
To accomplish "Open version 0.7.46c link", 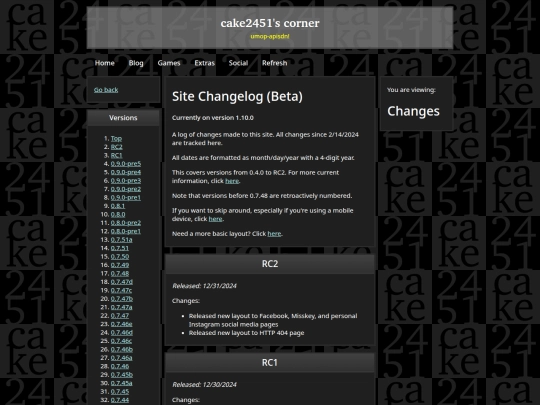I will coord(121,341).
